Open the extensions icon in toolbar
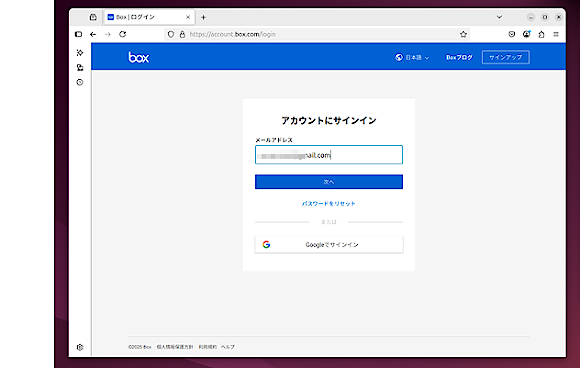This screenshot has height=368, width=580. click(541, 34)
